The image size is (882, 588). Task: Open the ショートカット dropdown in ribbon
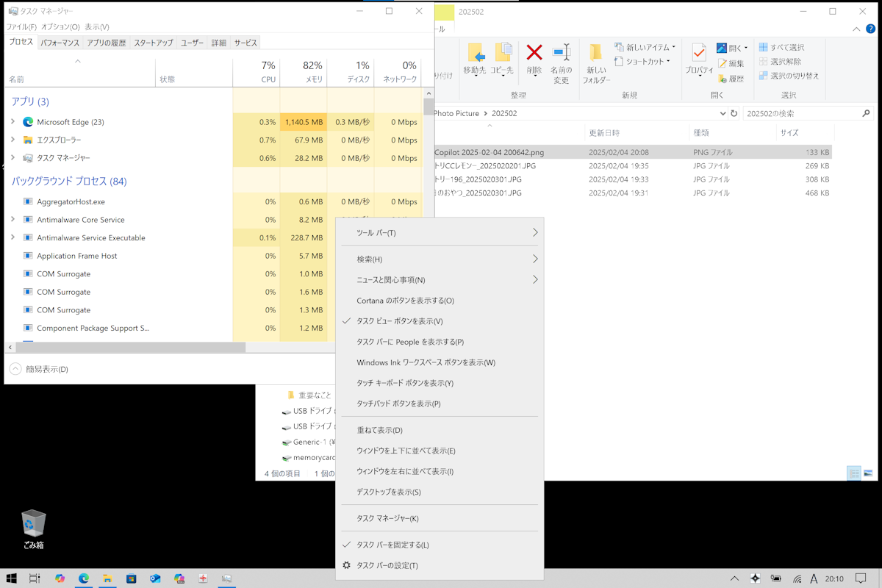tap(642, 62)
